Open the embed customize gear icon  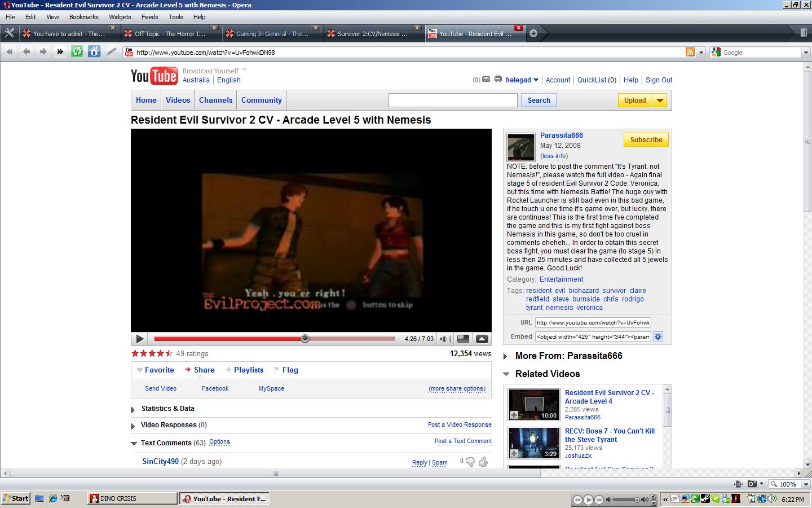(658, 336)
